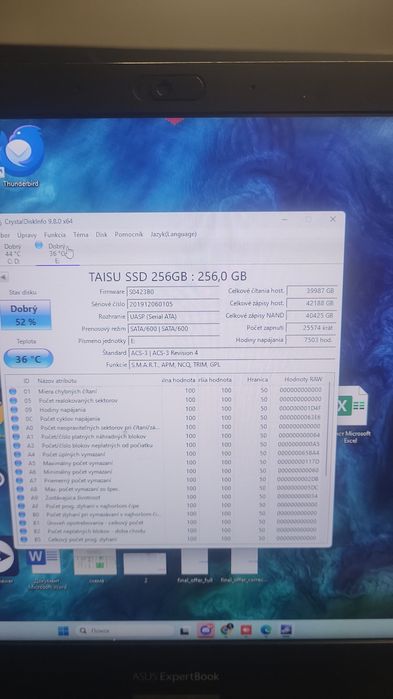Image resolution: width=393 pixels, height=699 pixels.
Task: Click the Hodnoty RAW column header
Action: [x=303, y=379]
